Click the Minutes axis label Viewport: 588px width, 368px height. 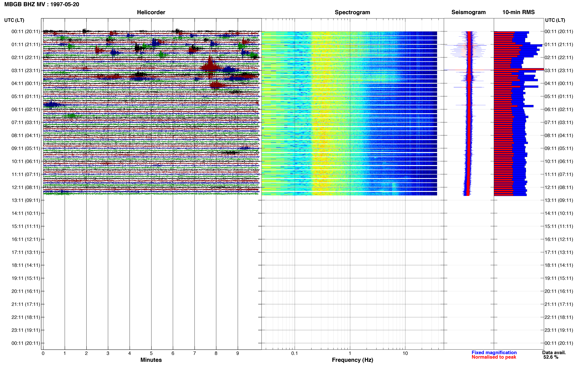coord(151,360)
